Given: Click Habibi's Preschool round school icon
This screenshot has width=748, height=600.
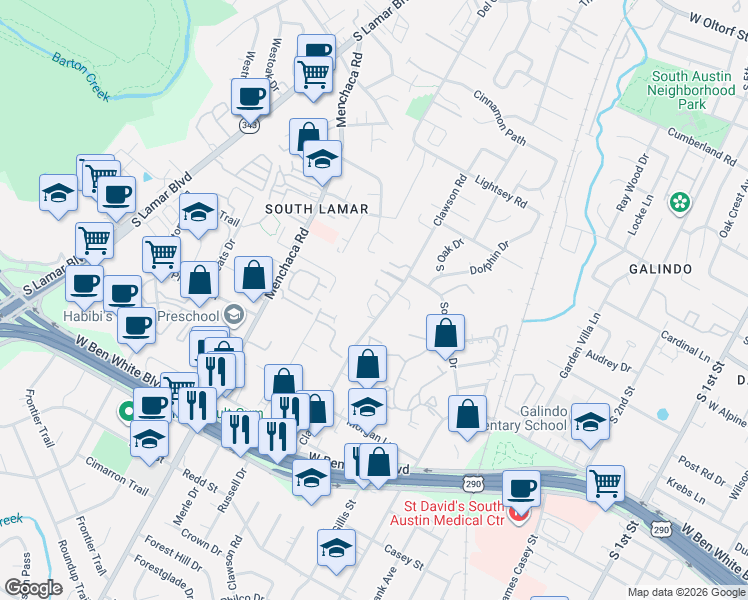Looking at the screenshot, I should [235, 315].
